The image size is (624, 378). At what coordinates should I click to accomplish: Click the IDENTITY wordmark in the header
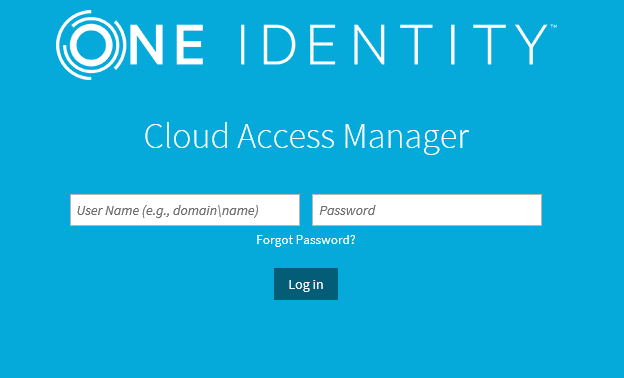(394, 45)
